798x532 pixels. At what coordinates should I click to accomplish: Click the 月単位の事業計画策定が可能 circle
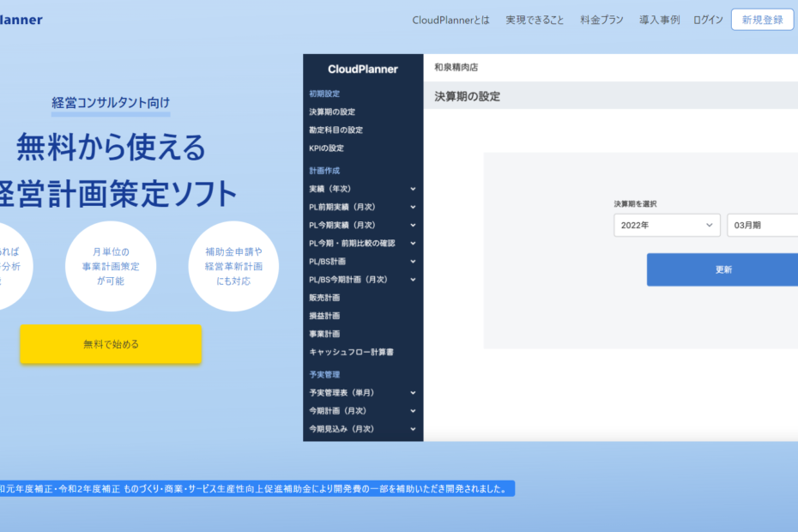[x=111, y=266]
